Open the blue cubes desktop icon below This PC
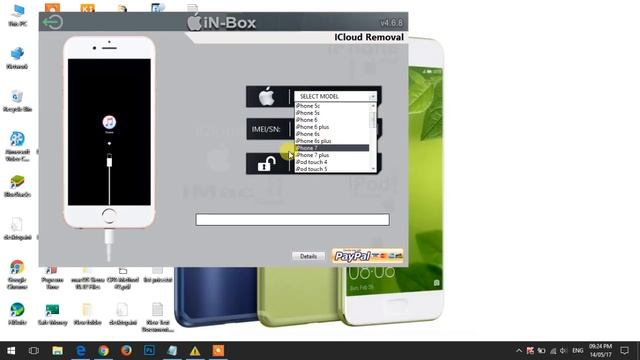The width and height of the screenshot is (640, 360). point(17,58)
